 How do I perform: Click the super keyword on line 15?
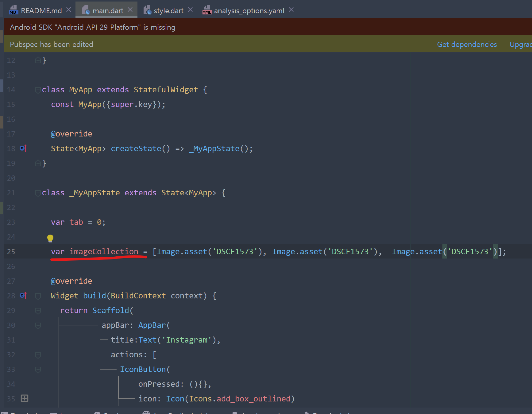coord(122,104)
